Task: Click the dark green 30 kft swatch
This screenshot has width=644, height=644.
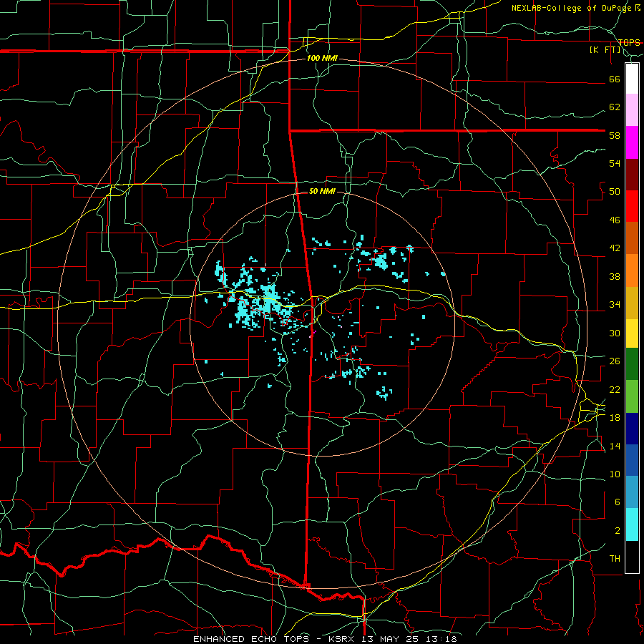Action: [632, 364]
